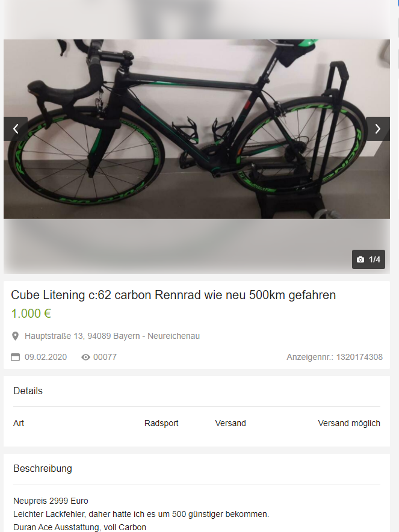Click the Neupreis 2999 Euro description line
The image size is (399, 532).
(51, 501)
